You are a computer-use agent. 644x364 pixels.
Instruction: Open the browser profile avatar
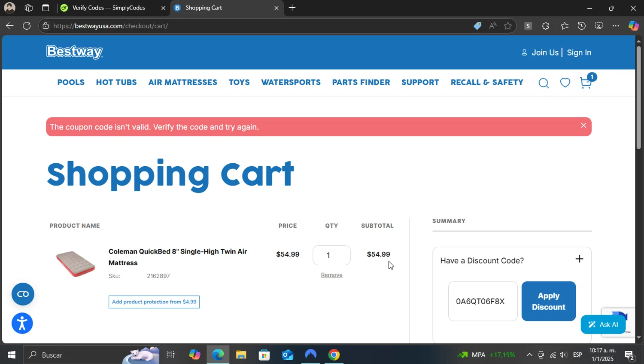(9, 8)
